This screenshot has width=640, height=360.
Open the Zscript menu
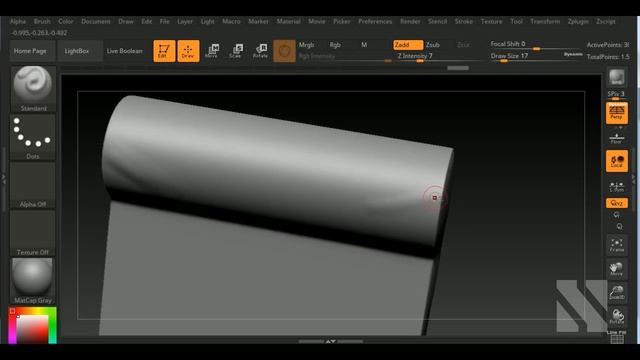point(606,21)
